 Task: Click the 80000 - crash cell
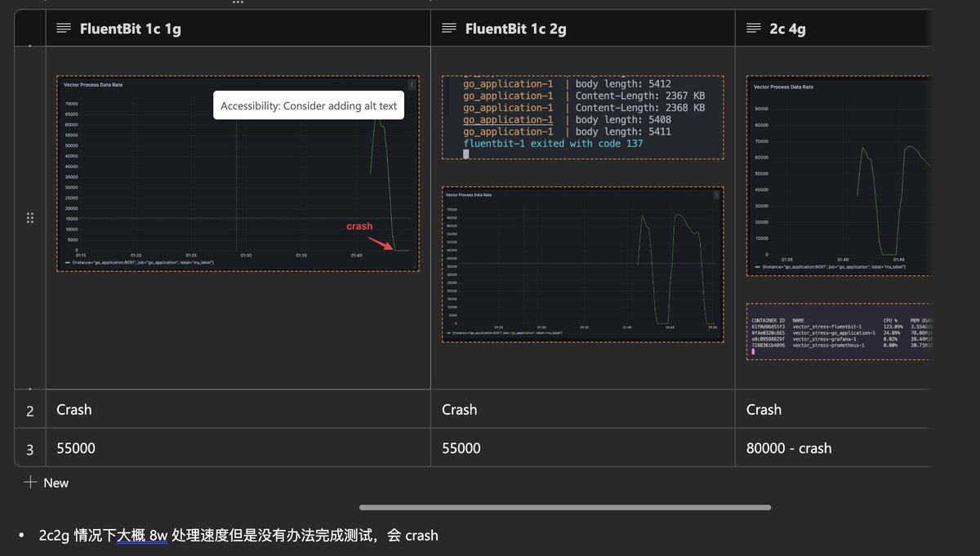click(833, 448)
